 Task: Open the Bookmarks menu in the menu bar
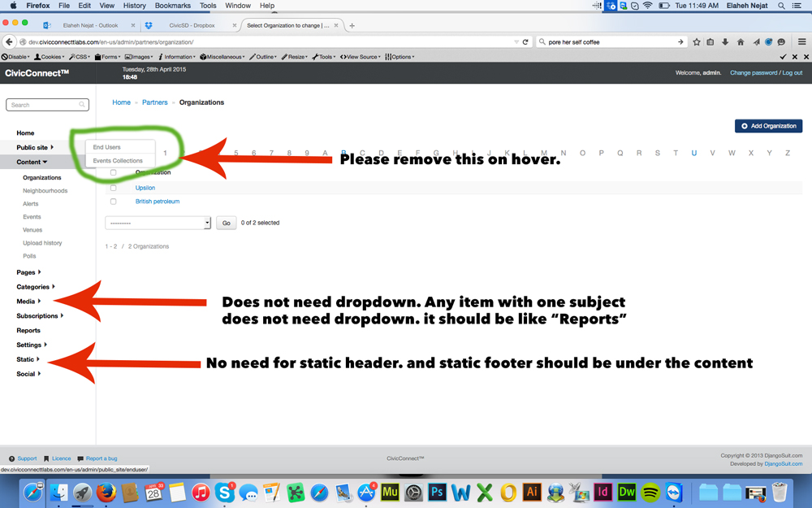(x=172, y=6)
